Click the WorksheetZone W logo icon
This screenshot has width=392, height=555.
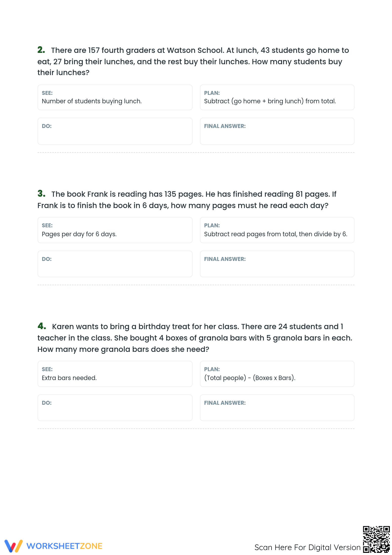point(14,546)
